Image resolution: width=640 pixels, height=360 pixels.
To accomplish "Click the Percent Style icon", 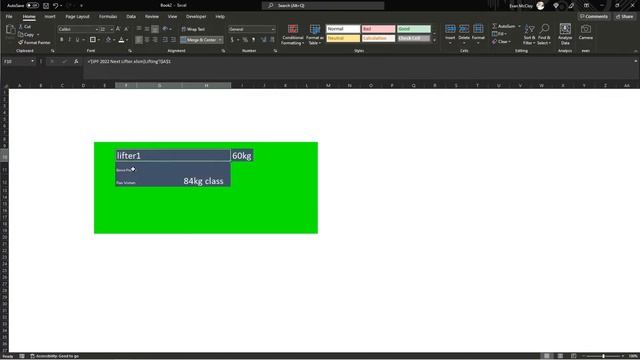I will click(x=245, y=40).
